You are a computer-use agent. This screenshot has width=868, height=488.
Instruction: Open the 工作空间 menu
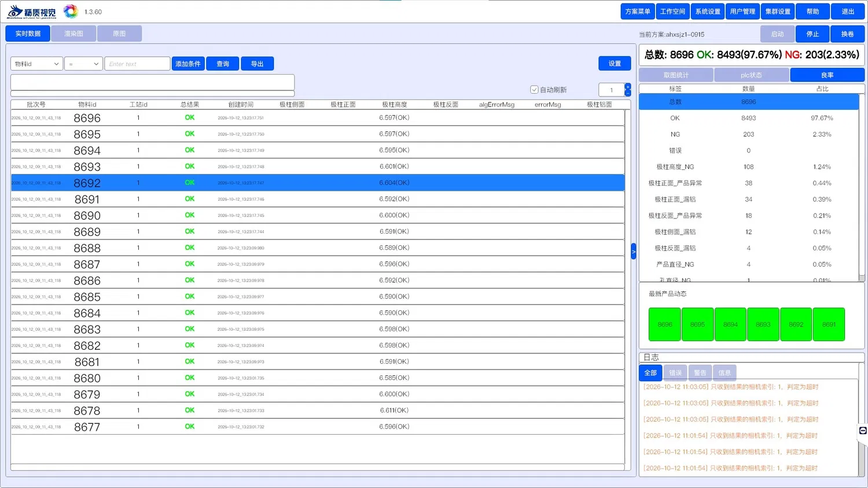[x=672, y=12]
